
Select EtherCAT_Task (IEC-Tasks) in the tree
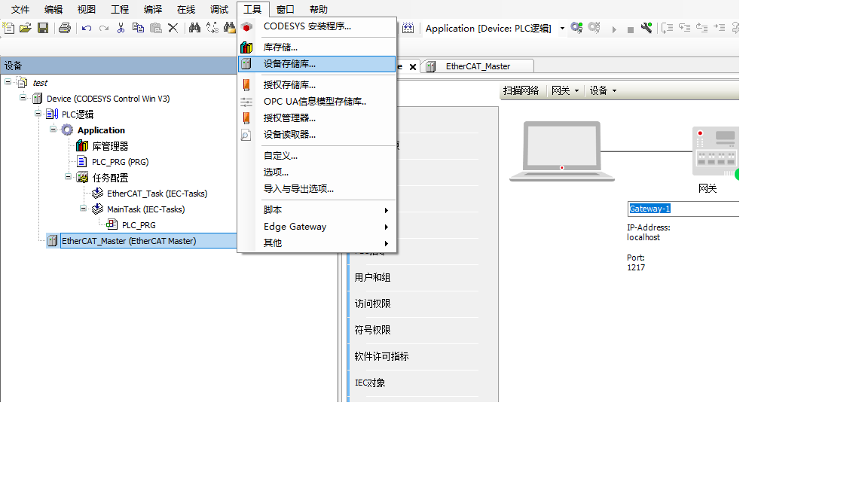(x=157, y=194)
